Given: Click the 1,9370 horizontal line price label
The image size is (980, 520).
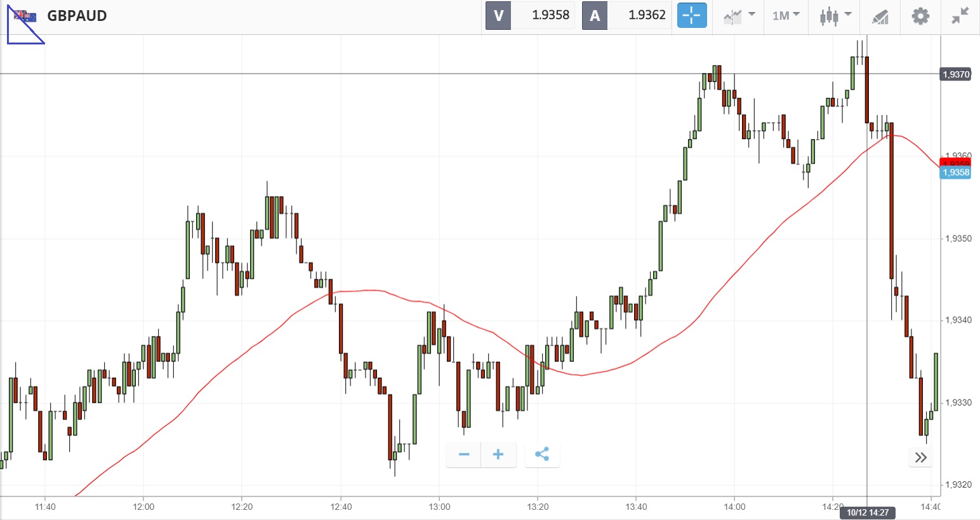Looking at the screenshot, I should (955, 74).
